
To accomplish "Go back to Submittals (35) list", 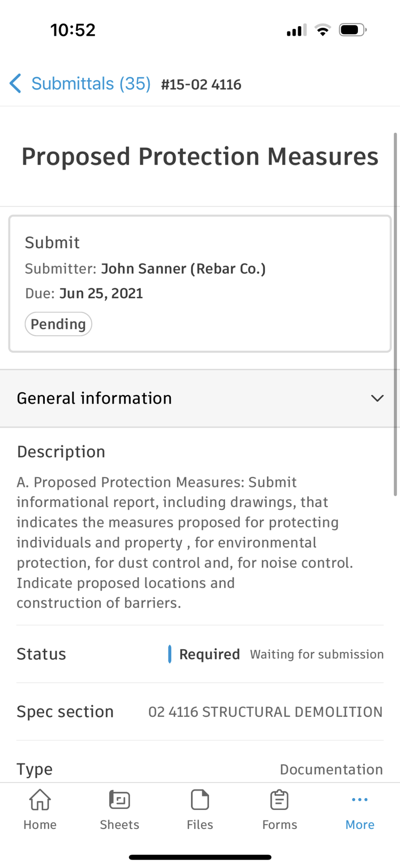I will (x=91, y=84).
